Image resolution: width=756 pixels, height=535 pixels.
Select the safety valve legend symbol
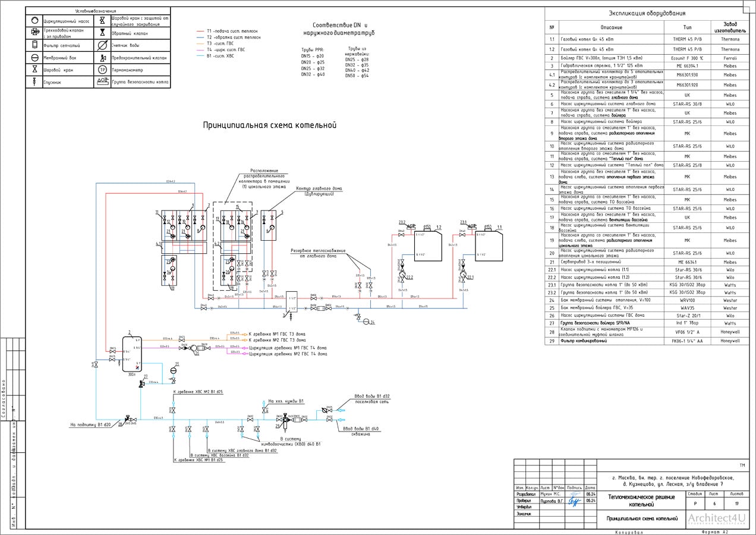(x=102, y=58)
